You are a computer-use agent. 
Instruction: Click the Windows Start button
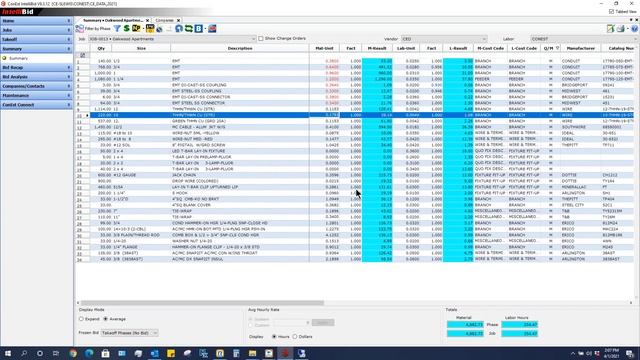[8, 353]
